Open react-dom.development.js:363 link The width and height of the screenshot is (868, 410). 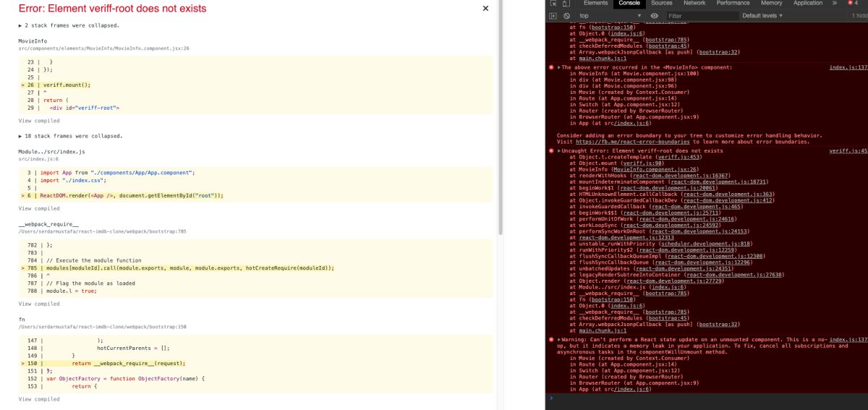(729, 194)
